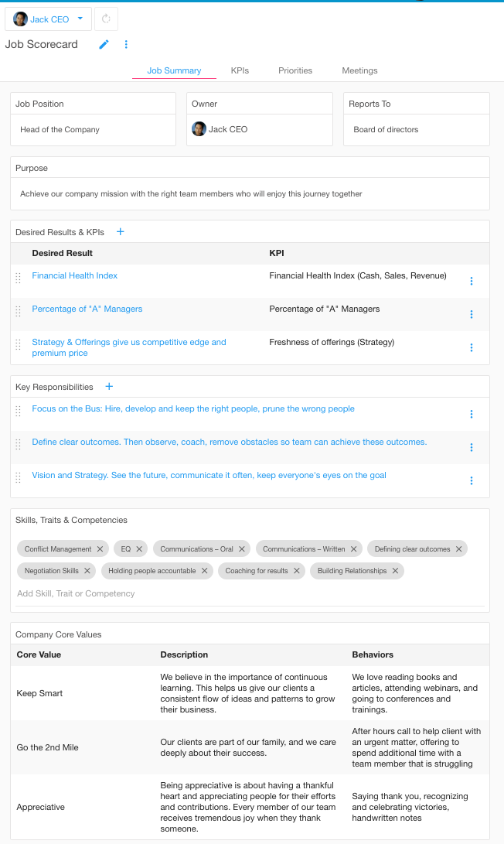Add a new Desired Result with plus icon

121,231
